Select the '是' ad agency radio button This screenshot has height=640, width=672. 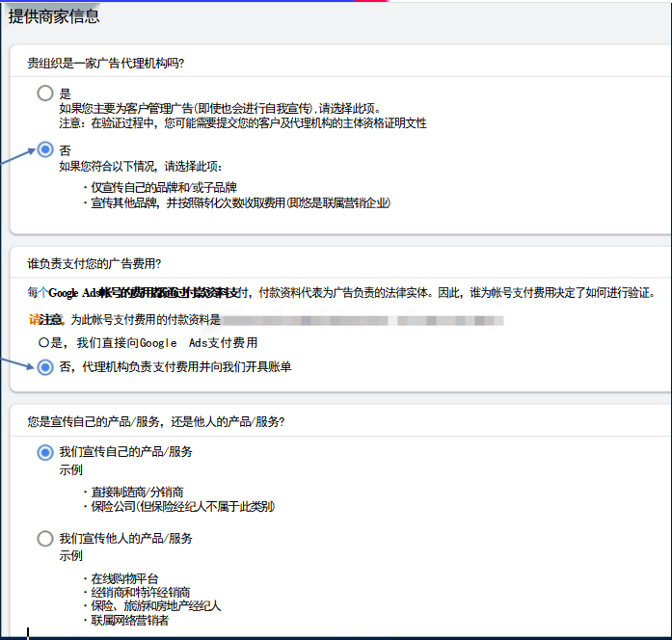point(45,93)
